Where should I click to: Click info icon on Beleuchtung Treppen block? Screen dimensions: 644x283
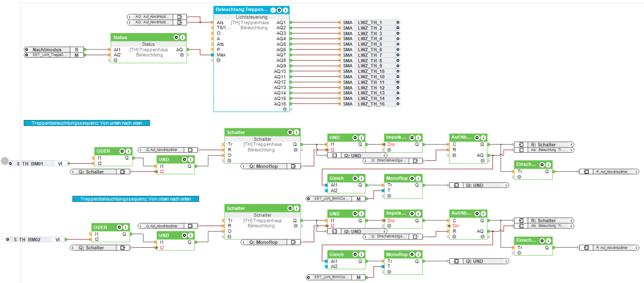[285, 10]
